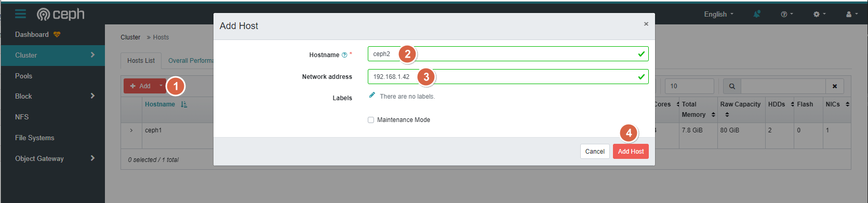The image size is (868, 203).
Task: Open the notifications bell icon
Action: pos(757,14)
